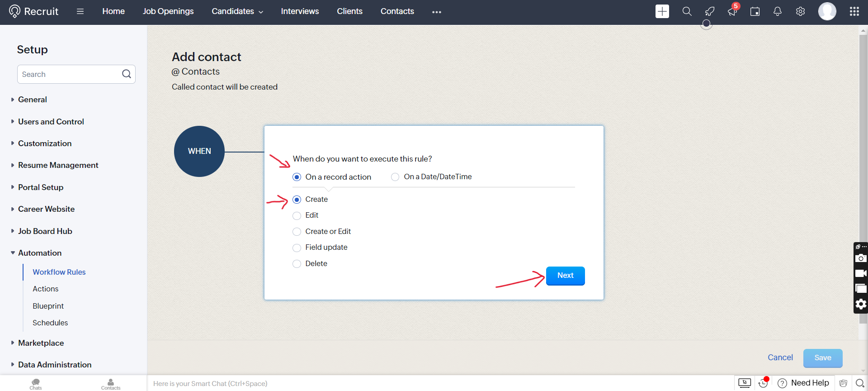Image resolution: width=868 pixels, height=391 pixels.
Task: Select the 'Create or Edit' radio option
Action: point(297,232)
